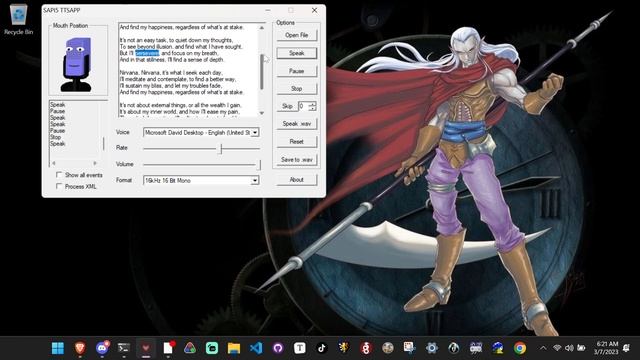640x360 pixels.
Task: Open the notifications bell icon
Action: (627, 348)
